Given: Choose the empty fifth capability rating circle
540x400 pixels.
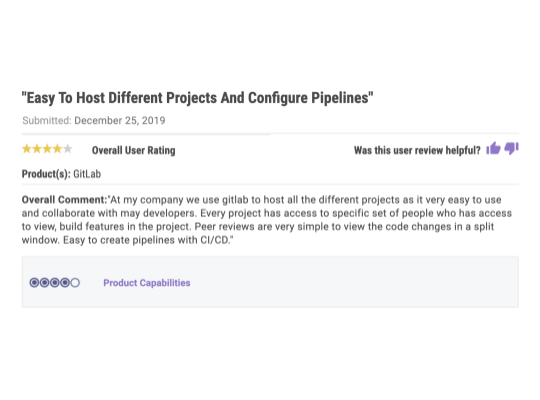Looking at the screenshot, I should [x=75, y=283].
